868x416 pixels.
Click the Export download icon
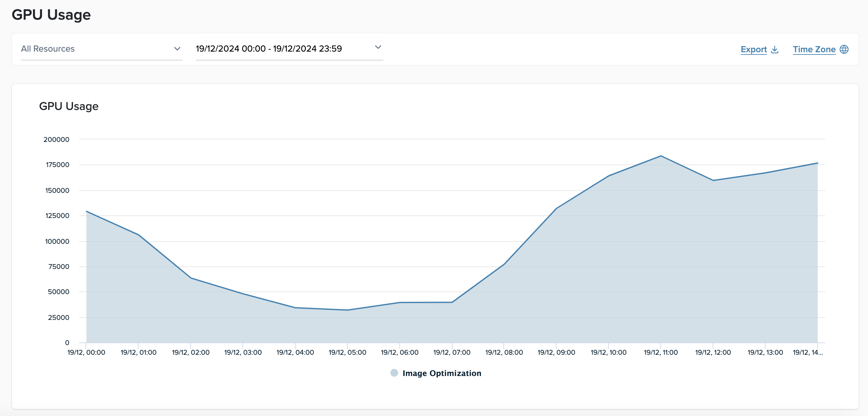[x=775, y=49]
